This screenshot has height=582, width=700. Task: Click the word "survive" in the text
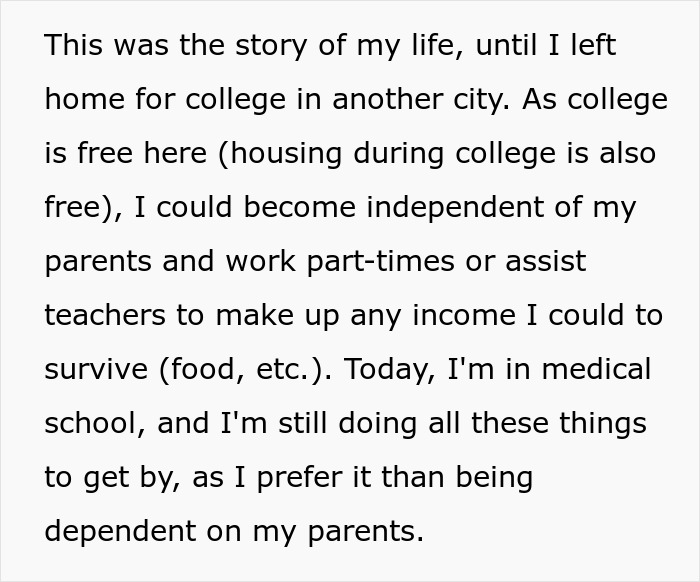tap(94, 370)
